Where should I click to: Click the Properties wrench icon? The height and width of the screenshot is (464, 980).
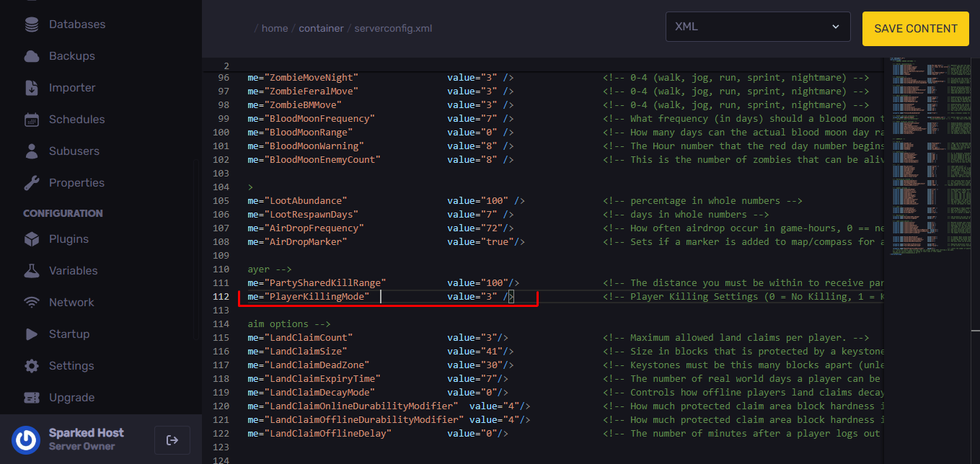tap(32, 183)
